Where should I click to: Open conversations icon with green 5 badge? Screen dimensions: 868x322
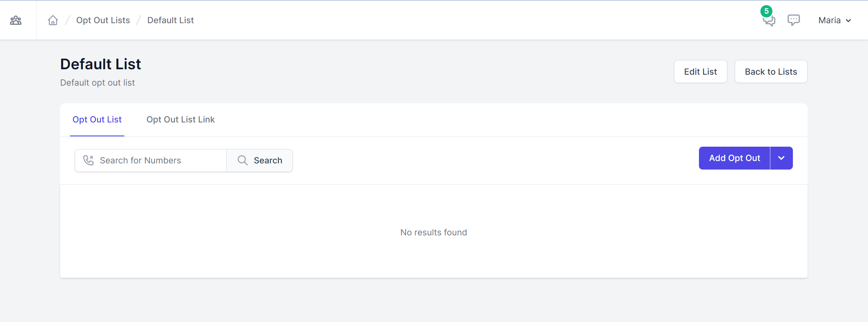click(x=769, y=21)
